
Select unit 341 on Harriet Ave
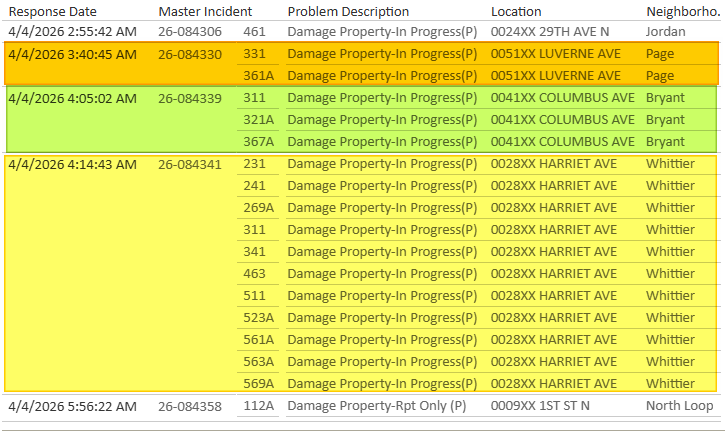(254, 252)
